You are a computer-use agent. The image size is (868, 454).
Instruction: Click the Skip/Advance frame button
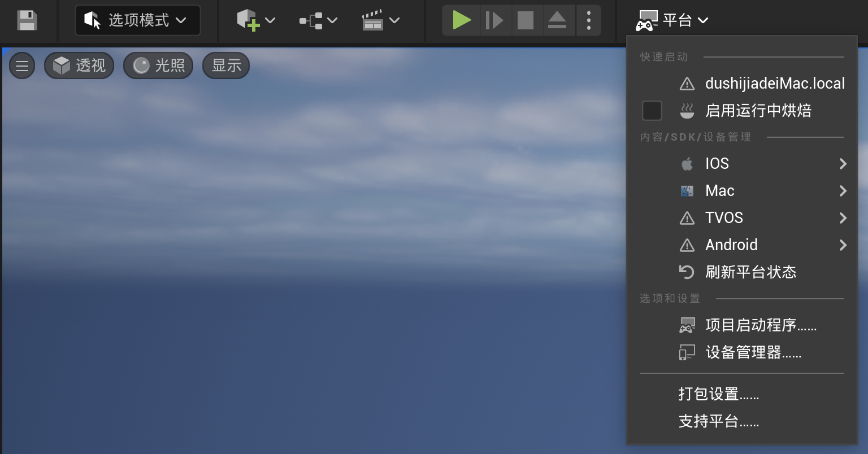click(x=494, y=20)
